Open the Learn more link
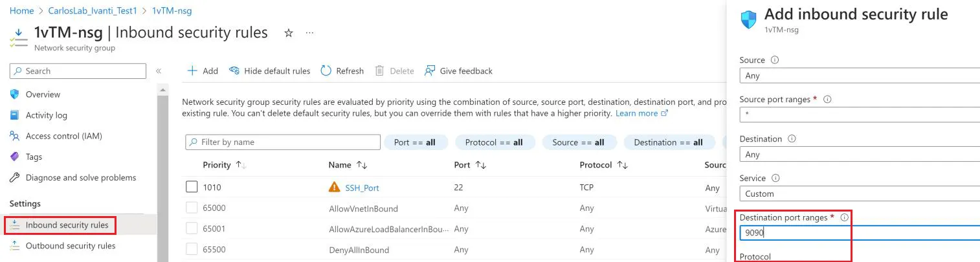The height and width of the screenshot is (262, 980). coord(641,113)
